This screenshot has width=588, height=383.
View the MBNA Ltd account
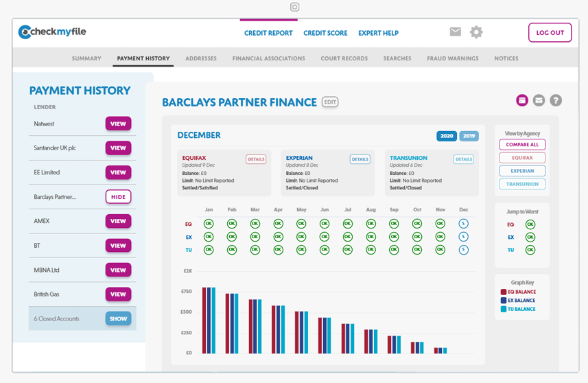tap(118, 270)
